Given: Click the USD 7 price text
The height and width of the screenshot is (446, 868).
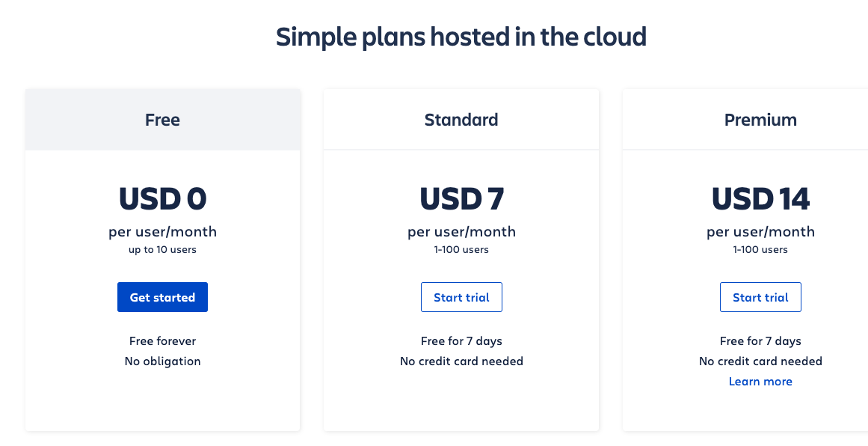Looking at the screenshot, I should coord(461,199).
